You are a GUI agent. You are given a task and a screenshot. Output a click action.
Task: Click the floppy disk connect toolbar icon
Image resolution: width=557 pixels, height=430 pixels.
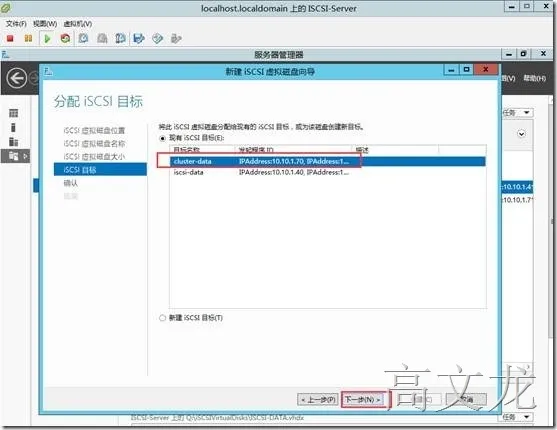coord(139,38)
